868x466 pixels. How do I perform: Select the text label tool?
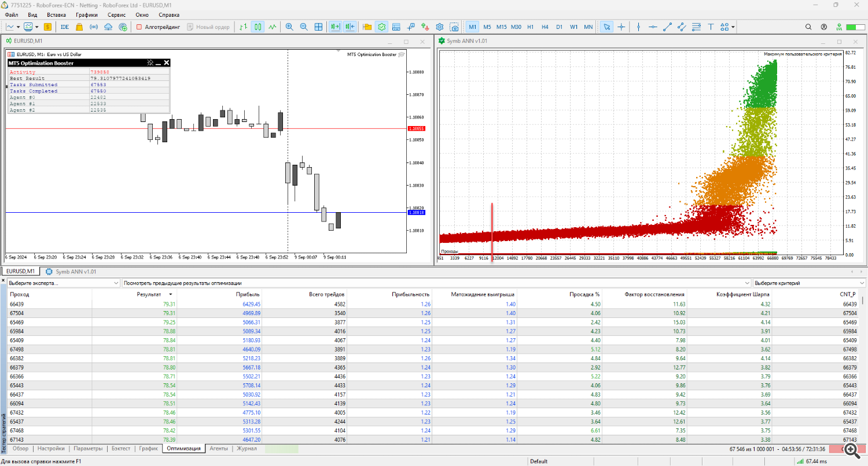[x=711, y=27]
